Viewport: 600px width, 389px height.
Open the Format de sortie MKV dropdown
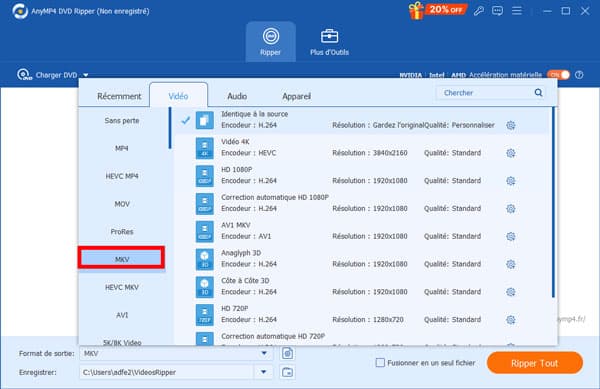176,353
